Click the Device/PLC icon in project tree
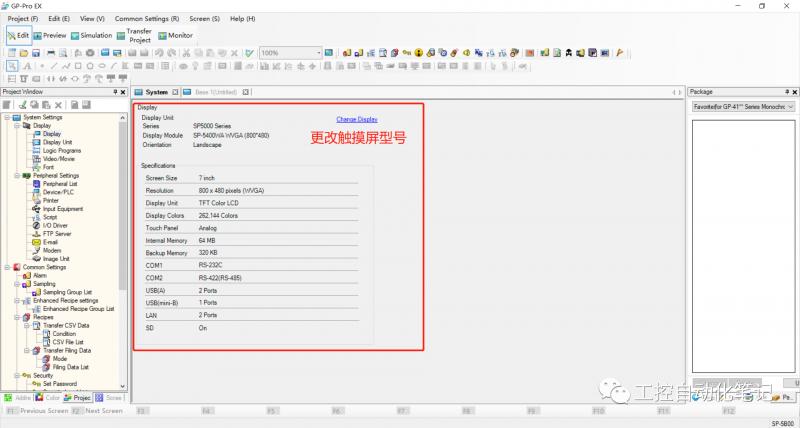The image size is (800, 428). [x=36, y=192]
